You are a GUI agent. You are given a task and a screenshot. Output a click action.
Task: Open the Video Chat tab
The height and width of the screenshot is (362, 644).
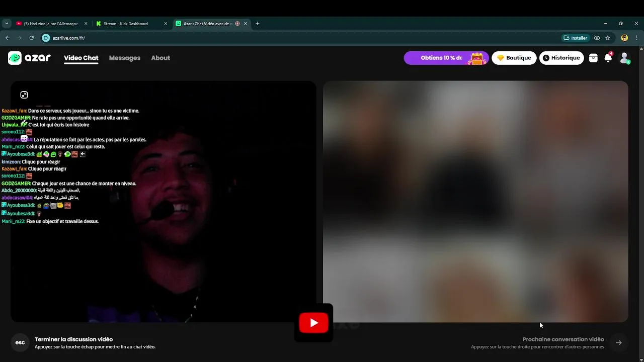(81, 58)
